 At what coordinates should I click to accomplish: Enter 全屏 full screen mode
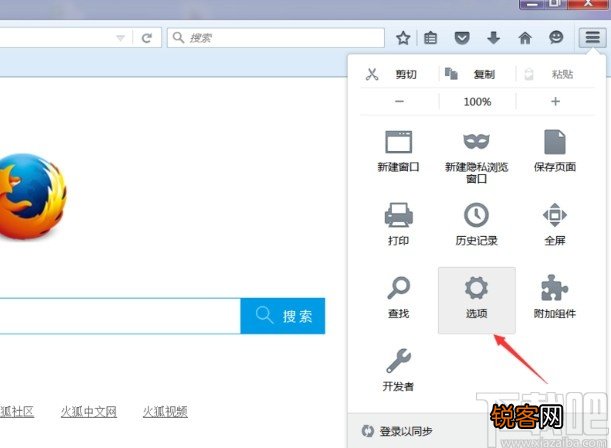(555, 225)
